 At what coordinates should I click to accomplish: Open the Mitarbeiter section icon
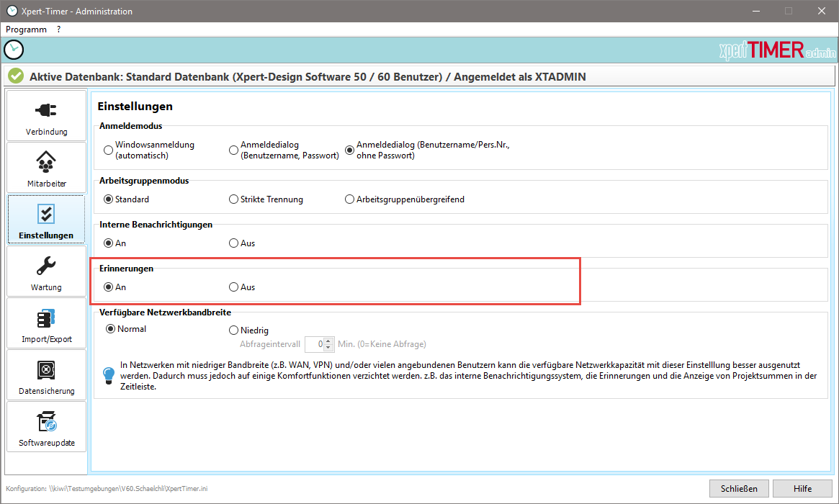(47, 162)
